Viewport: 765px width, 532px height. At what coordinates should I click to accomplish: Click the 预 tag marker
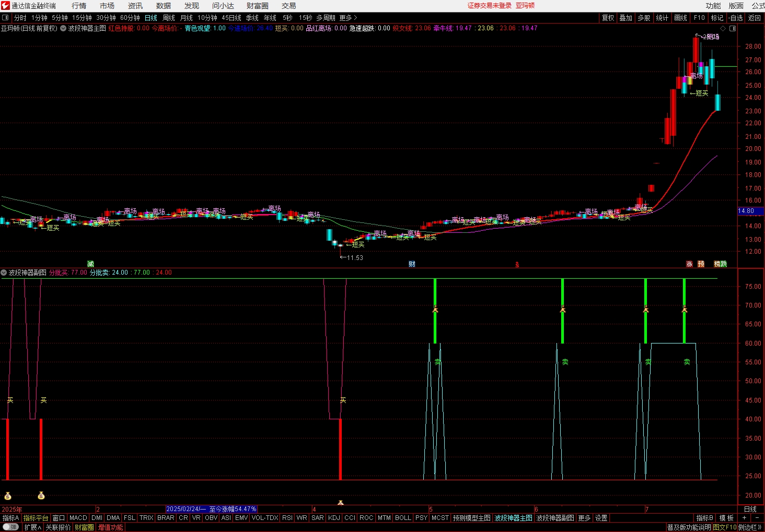click(701, 264)
